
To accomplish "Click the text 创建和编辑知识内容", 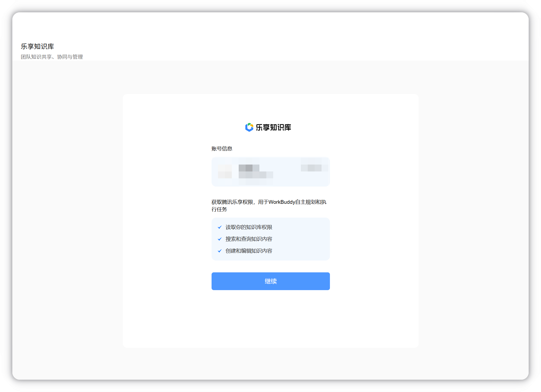I will (249, 251).
